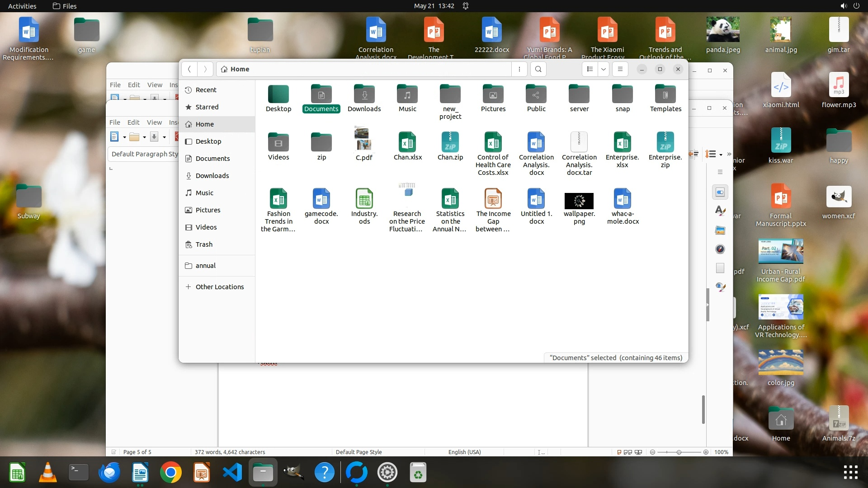868x488 pixels.
Task: Open the Files main hamburger menu
Action: tap(620, 69)
